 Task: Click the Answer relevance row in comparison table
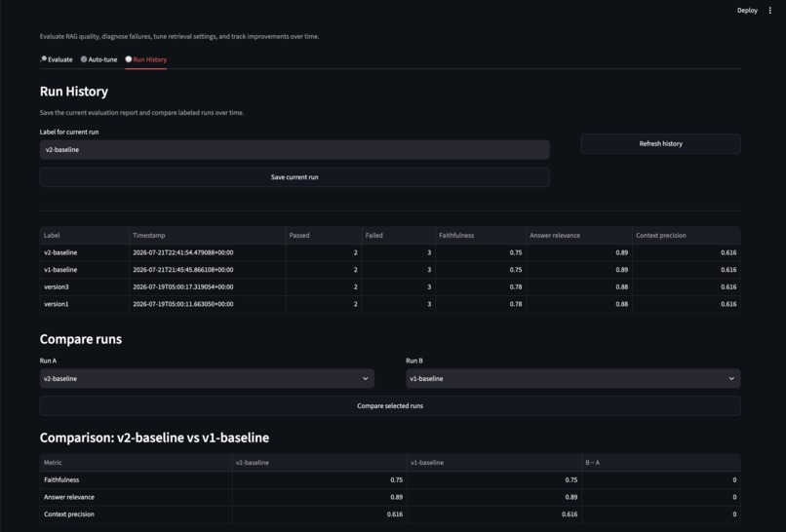390,498
